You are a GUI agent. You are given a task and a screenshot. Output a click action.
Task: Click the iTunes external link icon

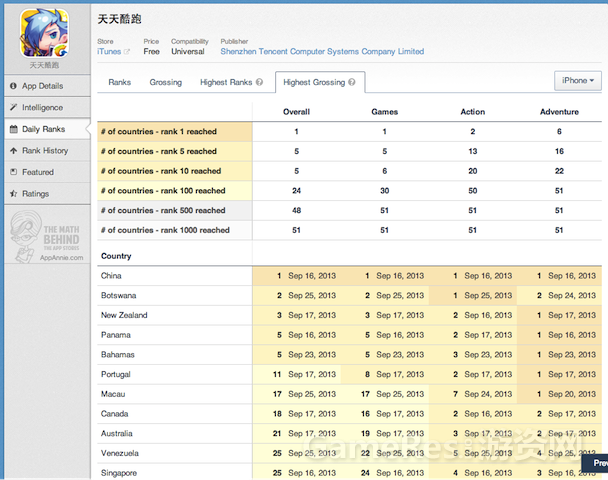point(126,52)
